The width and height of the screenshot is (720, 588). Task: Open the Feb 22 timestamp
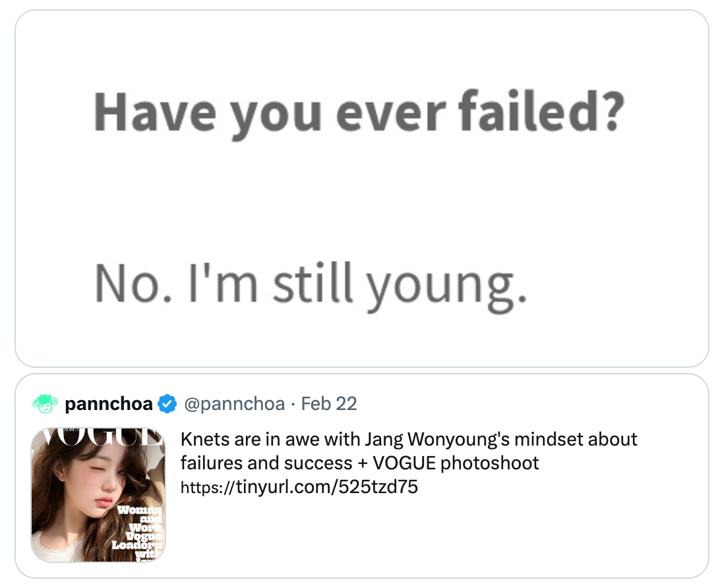(x=329, y=403)
